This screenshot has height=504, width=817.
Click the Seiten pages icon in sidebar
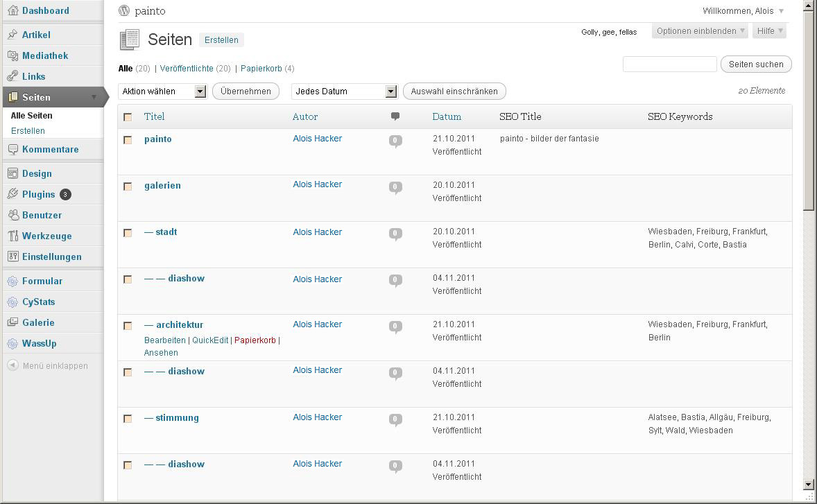[13, 97]
